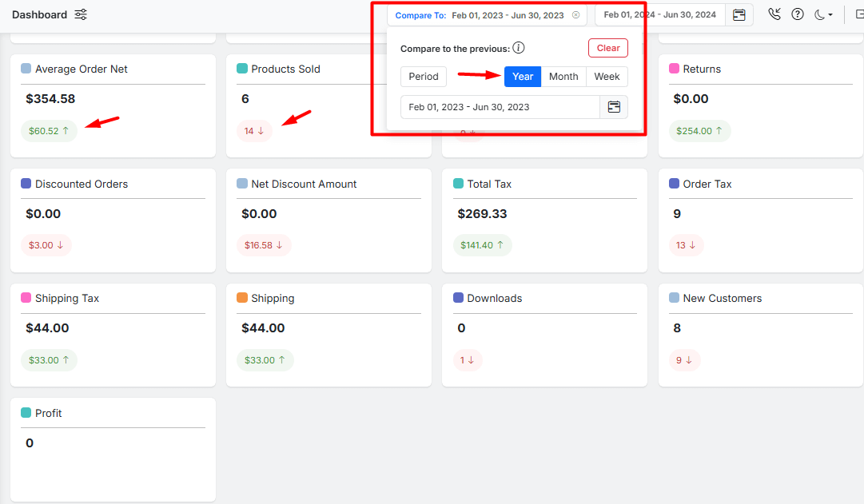Click the logout icon at far right
The width and height of the screenshot is (864, 504).
click(x=858, y=14)
